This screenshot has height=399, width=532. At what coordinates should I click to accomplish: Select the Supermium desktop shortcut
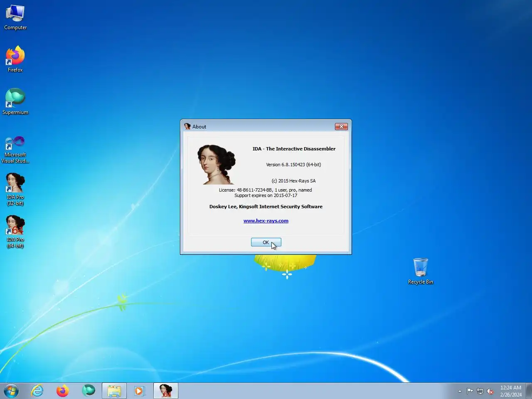[15, 102]
